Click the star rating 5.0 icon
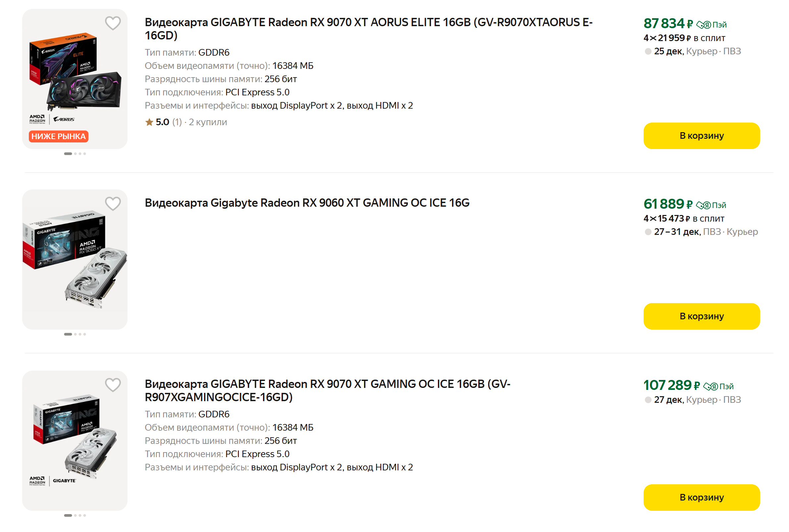The height and width of the screenshot is (532, 789). [x=149, y=122]
